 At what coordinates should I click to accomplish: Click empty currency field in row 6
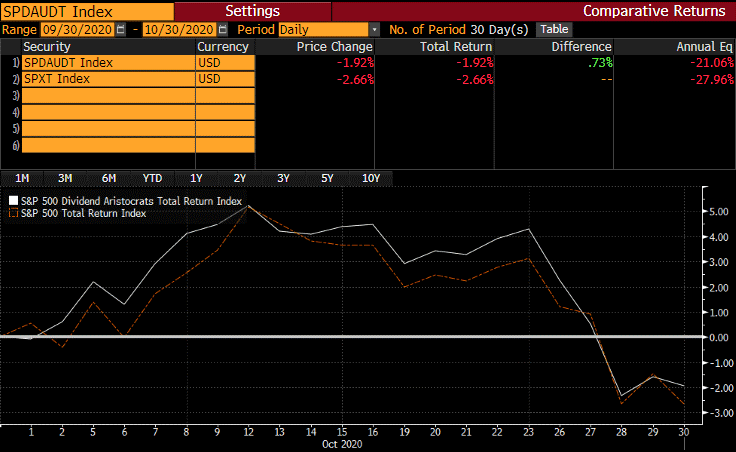point(225,145)
